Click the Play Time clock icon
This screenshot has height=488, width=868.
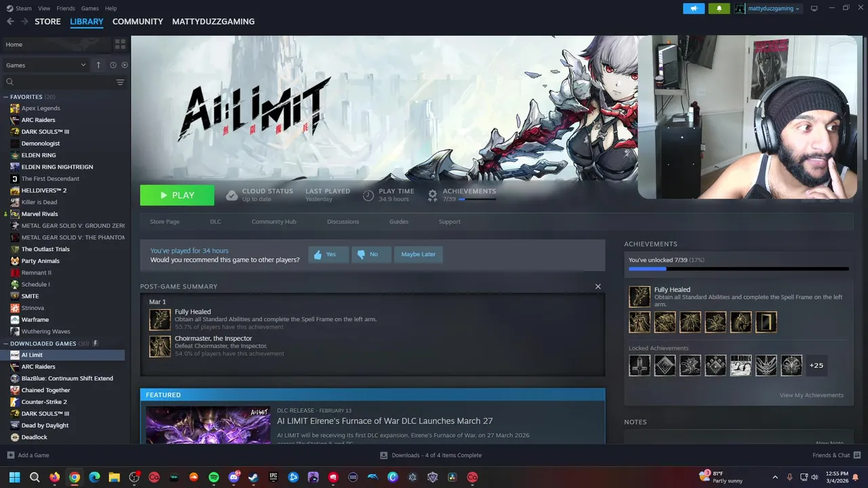(x=368, y=195)
